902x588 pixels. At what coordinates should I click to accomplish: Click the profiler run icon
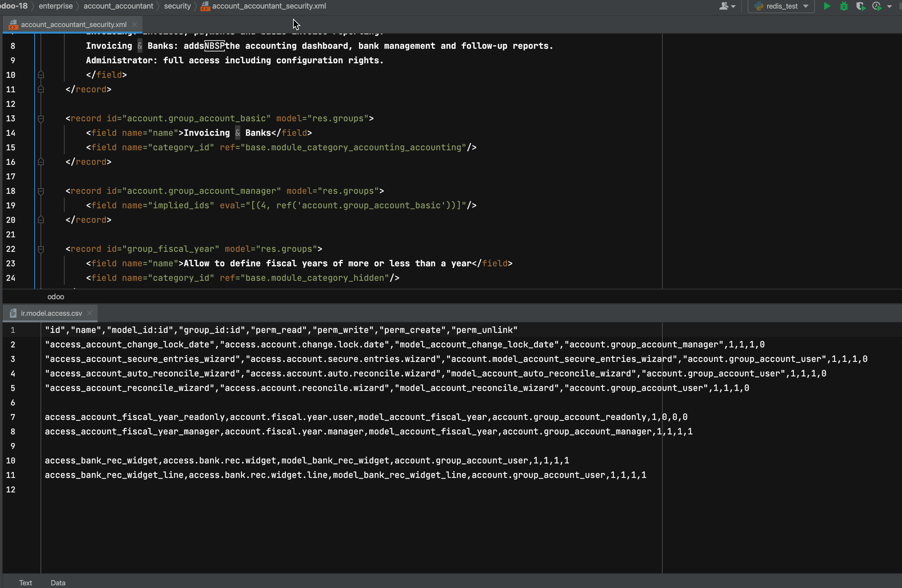pos(877,6)
